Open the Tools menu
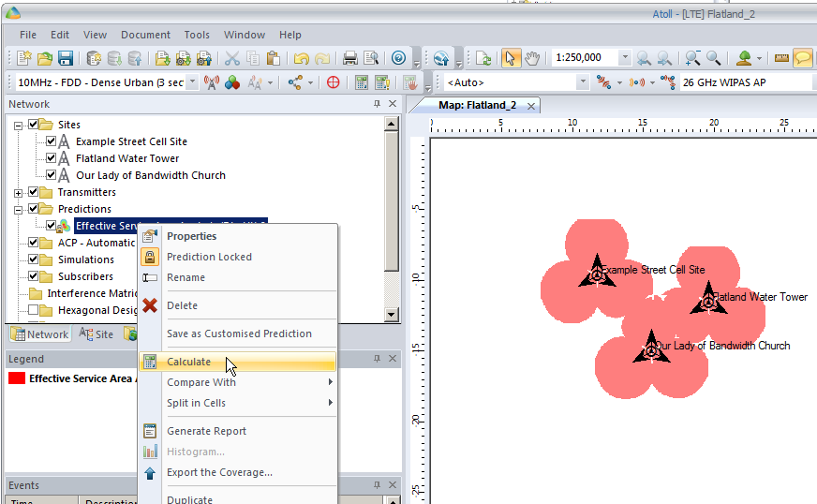 [x=197, y=35]
